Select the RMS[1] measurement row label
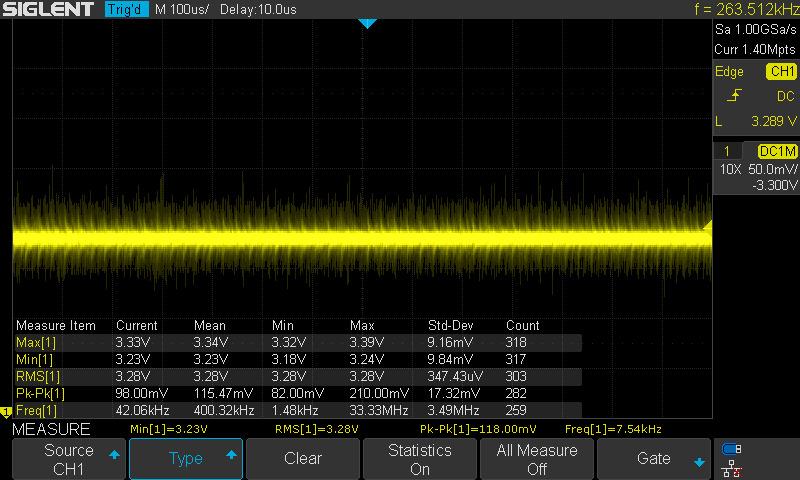Image resolution: width=800 pixels, height=480 pixels. pyautogui.click(x=38, y=376)
